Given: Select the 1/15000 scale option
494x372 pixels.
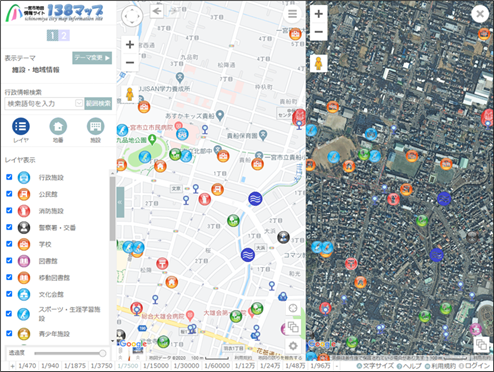Looking at the screenshot, I should coord(156,366).
